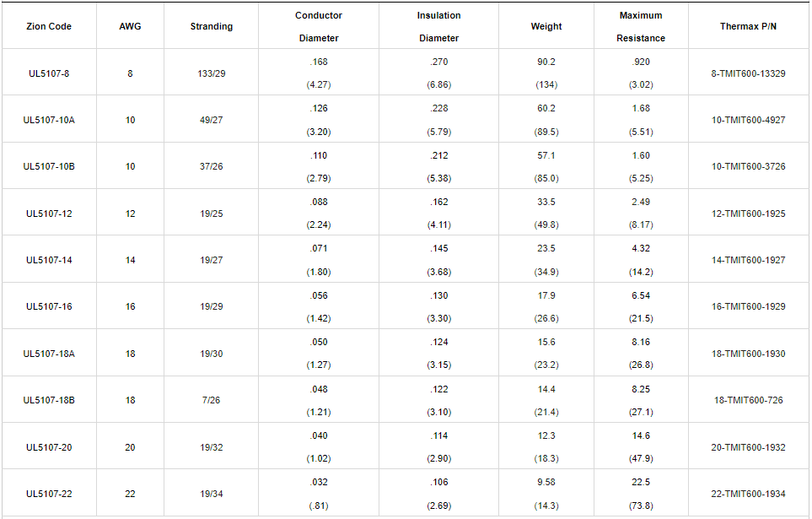Click the 133/29 stranding value
812x519 pixels.
(x=211, y=73)
